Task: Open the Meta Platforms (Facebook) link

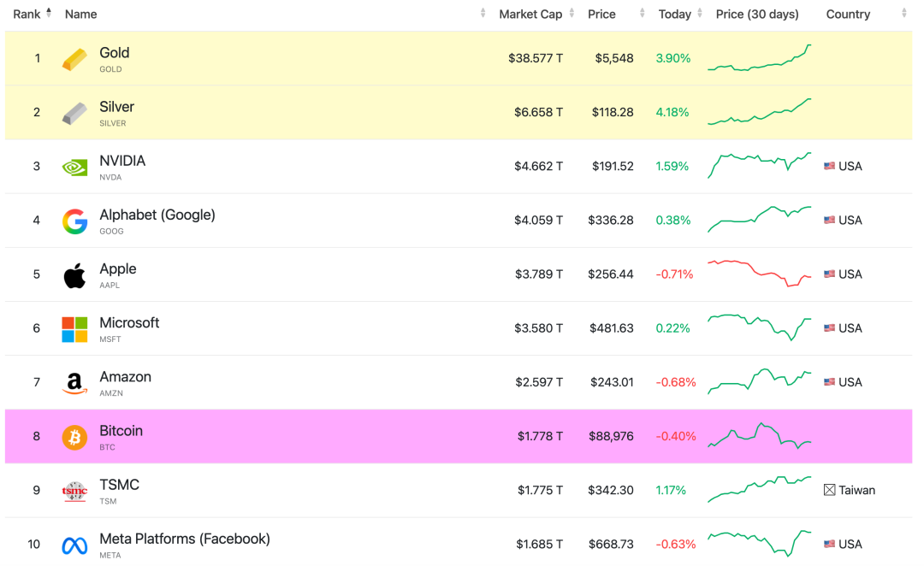Action: [x=185, y=539]
